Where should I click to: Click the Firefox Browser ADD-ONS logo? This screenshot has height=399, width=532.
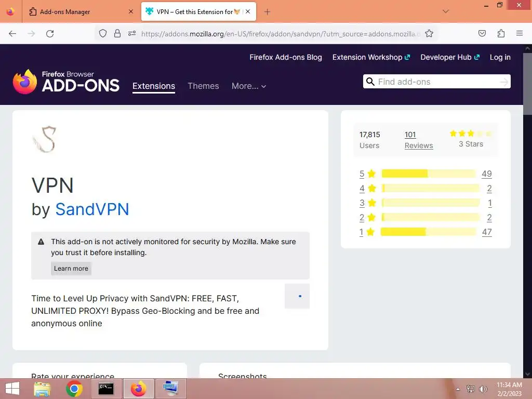[66, 82]
